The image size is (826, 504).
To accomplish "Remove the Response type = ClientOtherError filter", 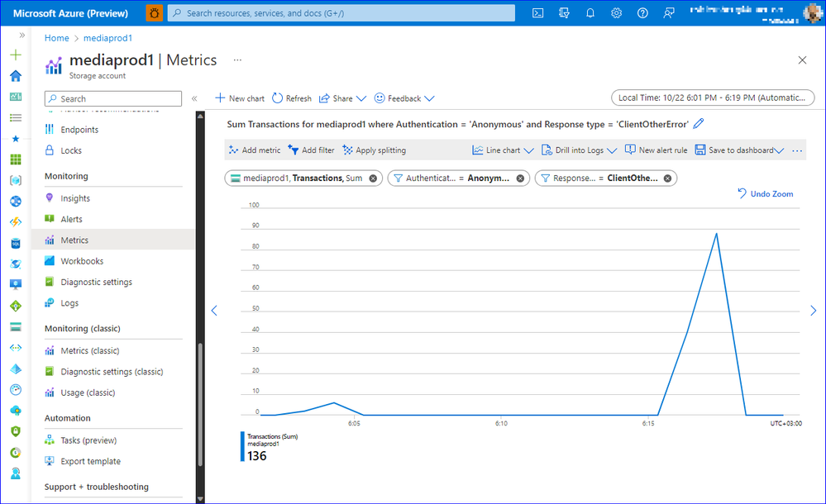I will pos(667,178).
